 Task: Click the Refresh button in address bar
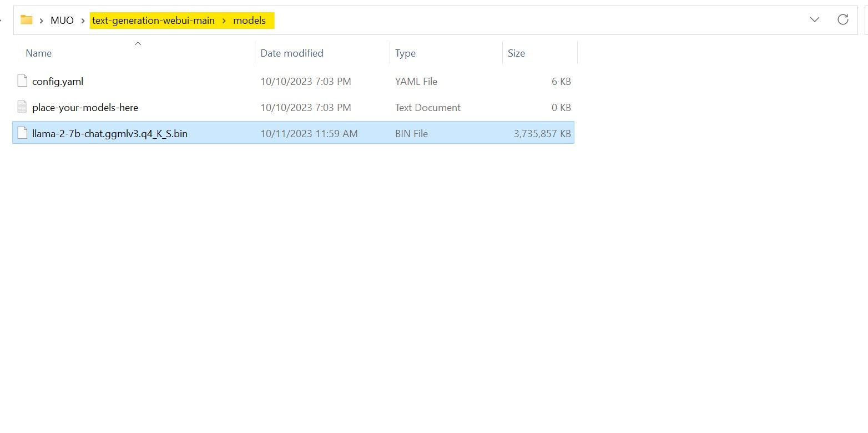point(842,20)
